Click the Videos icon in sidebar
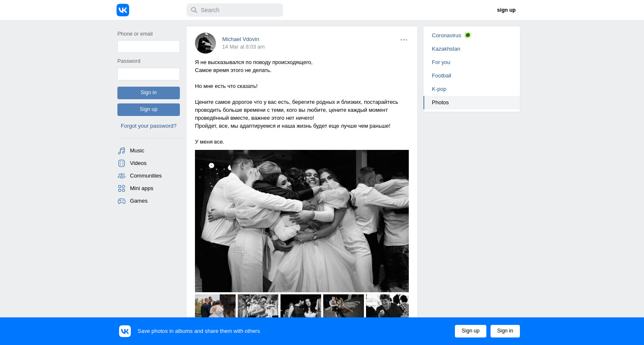 click(122, 163)
